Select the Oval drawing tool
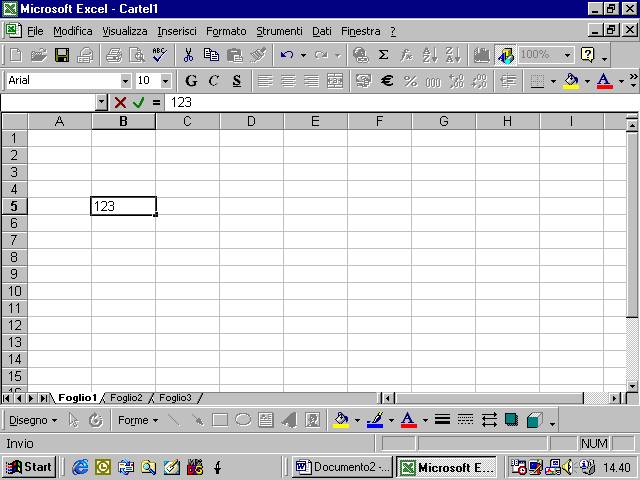640x480 pixels. point(242,420)
